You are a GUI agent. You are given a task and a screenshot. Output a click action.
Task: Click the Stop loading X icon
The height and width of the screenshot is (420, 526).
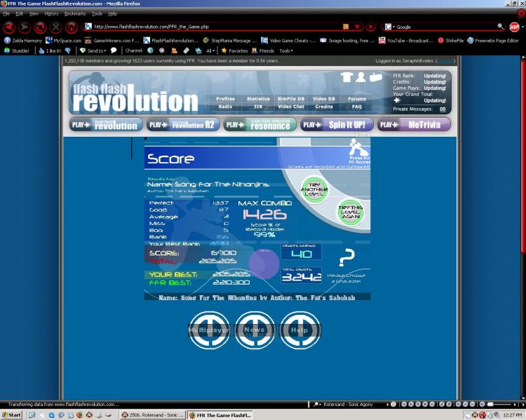pyautogui.click(x=55, y=27)
